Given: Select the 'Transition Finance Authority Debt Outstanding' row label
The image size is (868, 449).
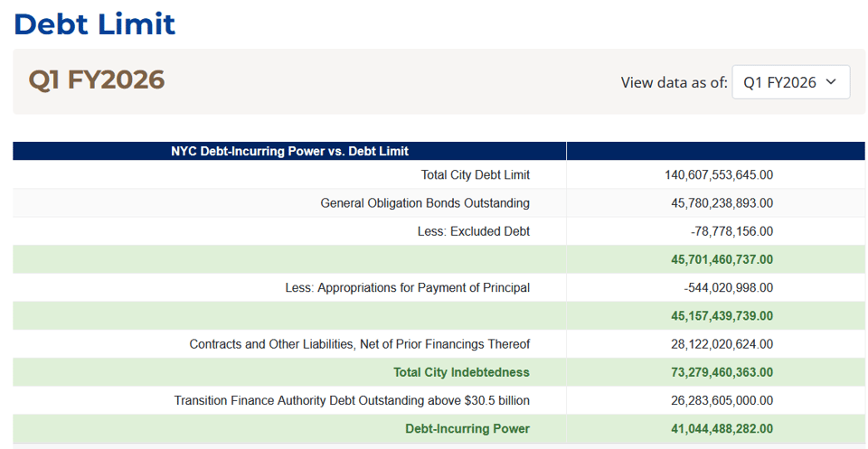Looking at the screenshot, I should pyautogui.click(x=352, y=400).
